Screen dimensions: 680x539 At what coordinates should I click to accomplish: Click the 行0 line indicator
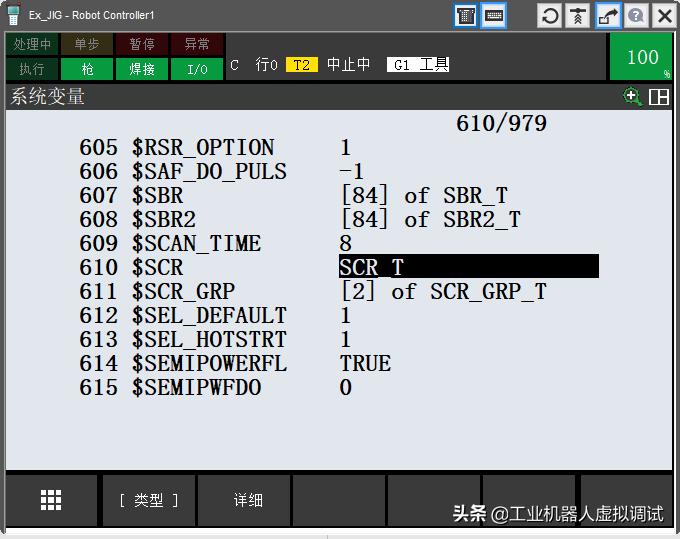266,65
